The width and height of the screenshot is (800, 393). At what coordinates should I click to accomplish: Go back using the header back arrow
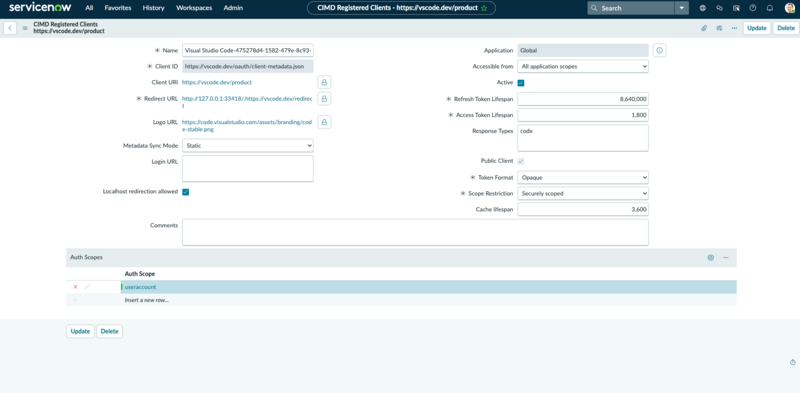(x=10, y=28)
